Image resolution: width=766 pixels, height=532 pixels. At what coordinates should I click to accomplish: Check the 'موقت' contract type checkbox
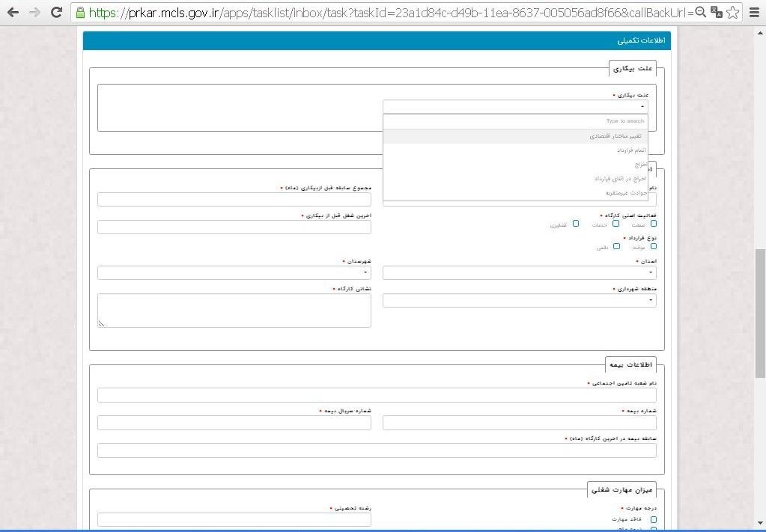point(653,246)
